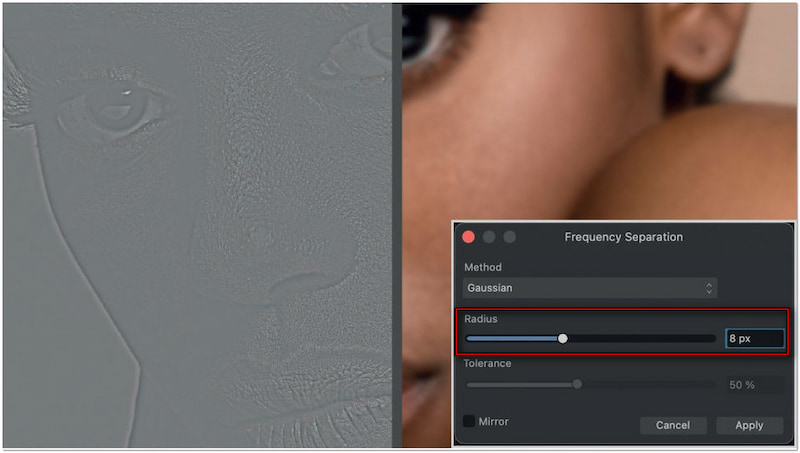Click the divider between the two previews
Screen dimensions: 800x453
(x=396, y=225)
